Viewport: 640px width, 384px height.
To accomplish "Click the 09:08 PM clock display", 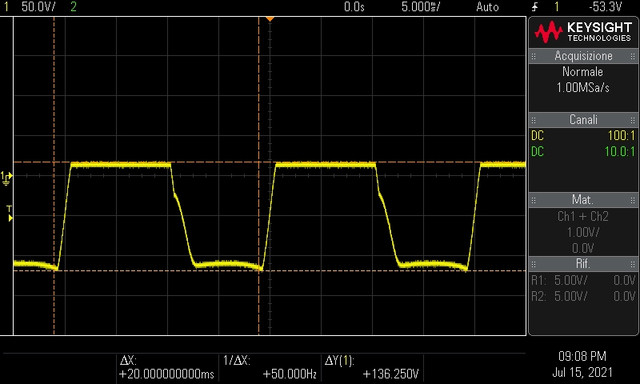I will (x=582, y=356).
